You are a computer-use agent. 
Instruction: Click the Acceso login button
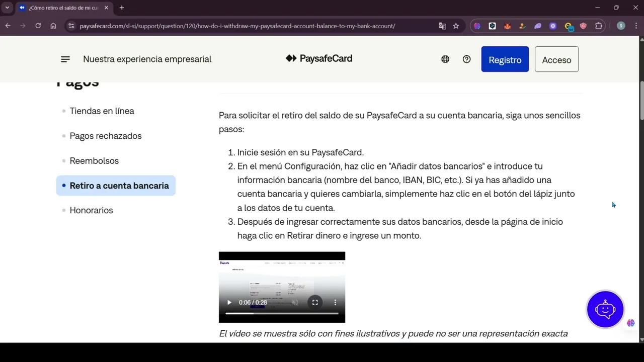tap(556, 59)
